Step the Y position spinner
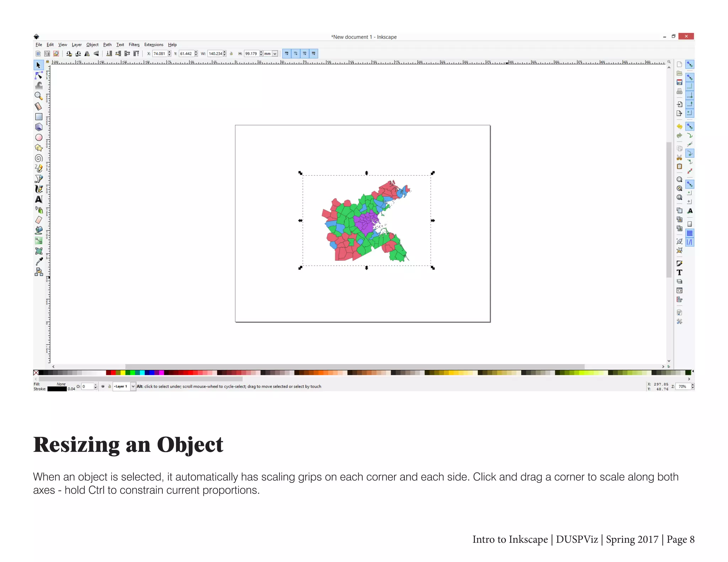The width and height of the screenshot is (728, 562). (196, 54)
